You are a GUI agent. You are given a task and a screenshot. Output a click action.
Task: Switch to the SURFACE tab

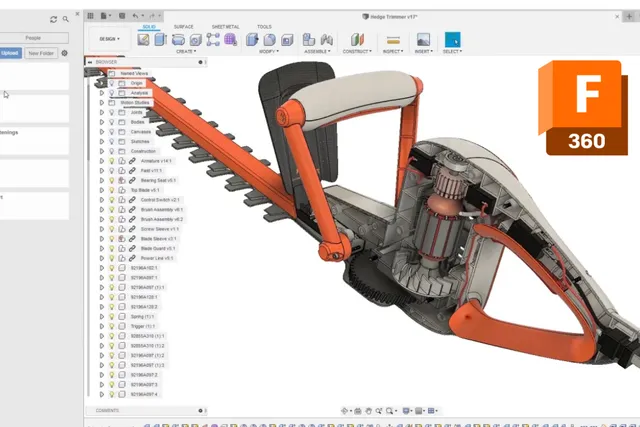click(x=184, y=27)
